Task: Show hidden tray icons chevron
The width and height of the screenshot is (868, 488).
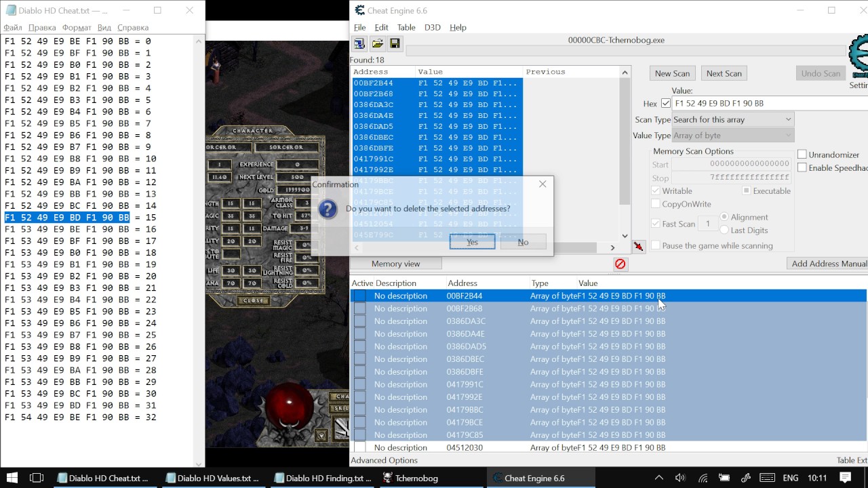Action: click(658, 478)
